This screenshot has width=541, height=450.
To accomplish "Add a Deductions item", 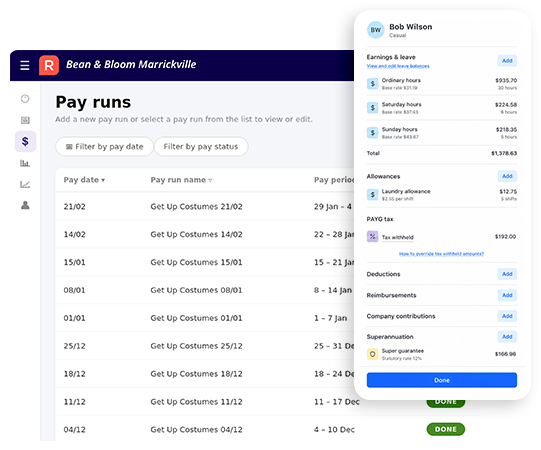I will click(507, 274).
